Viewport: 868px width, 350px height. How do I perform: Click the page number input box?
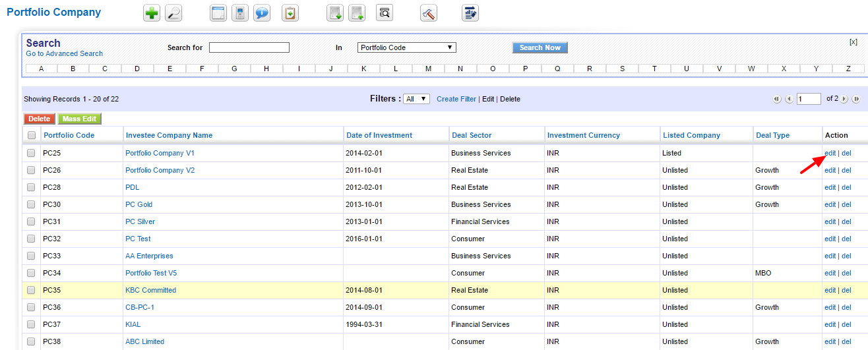click(809, 99)
